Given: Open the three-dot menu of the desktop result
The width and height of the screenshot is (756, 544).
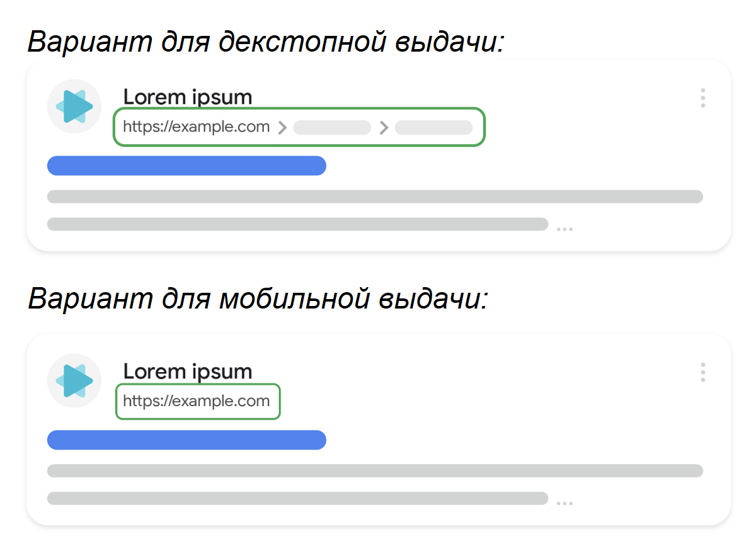Looking at the screenshot, I should [702, 98].
